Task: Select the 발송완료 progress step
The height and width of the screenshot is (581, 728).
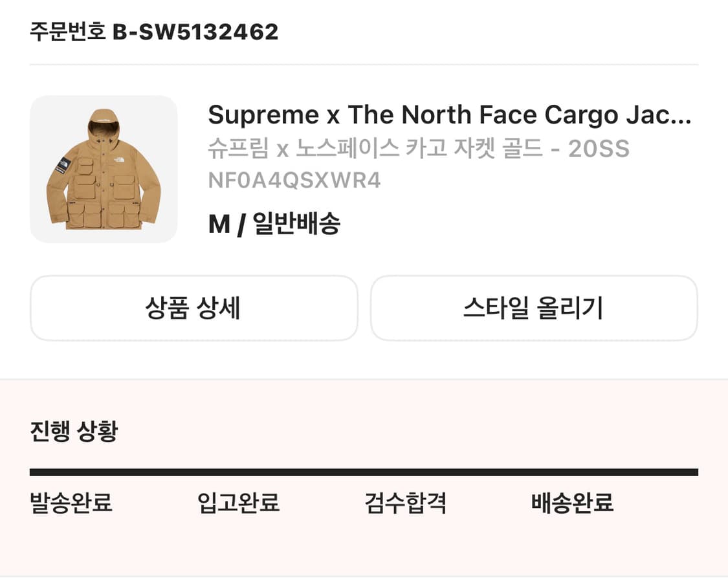Action: [71, 503]
